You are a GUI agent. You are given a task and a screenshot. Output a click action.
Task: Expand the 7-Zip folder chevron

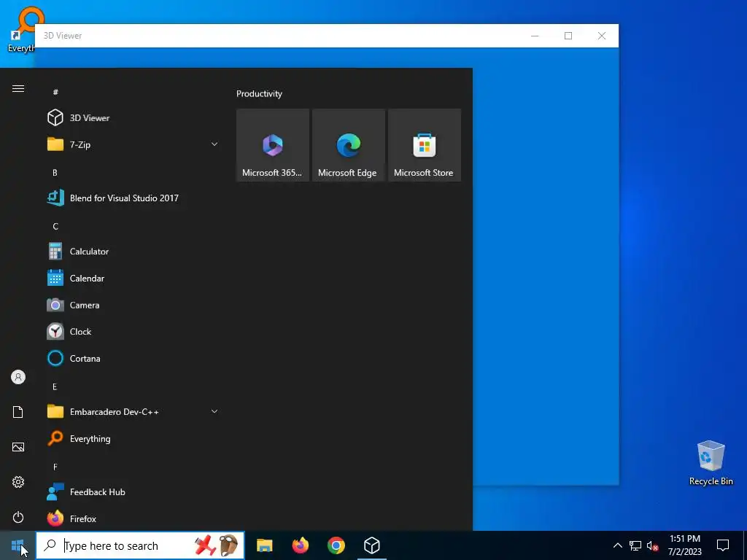point(214,144)
